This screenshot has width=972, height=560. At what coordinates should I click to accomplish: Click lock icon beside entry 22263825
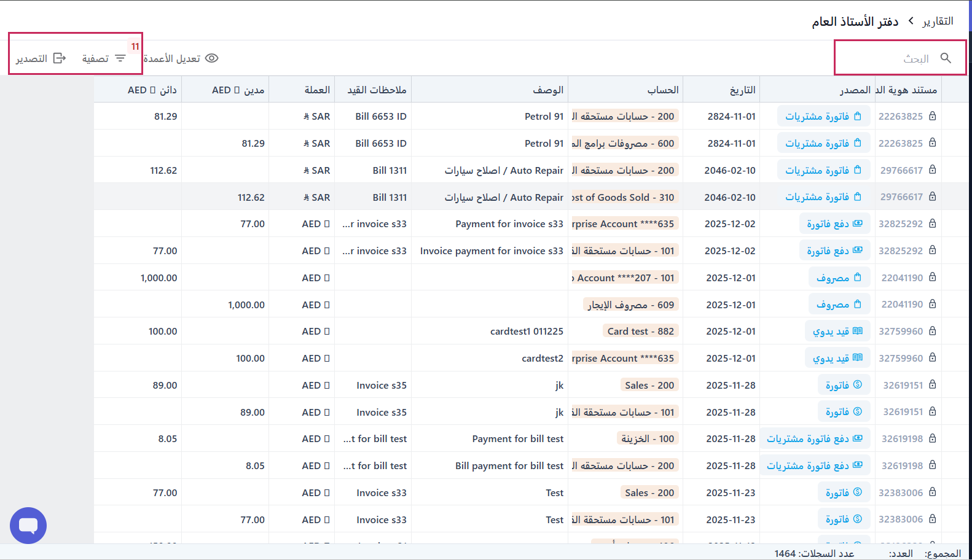(x=932, y=116)
